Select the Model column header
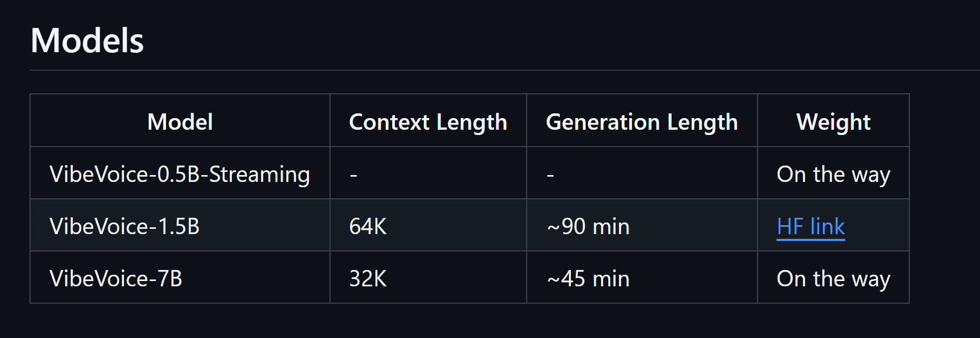Image resolution: width=980 pixels, height=338 pixels. pyautogui.click(x=180, y=122)
